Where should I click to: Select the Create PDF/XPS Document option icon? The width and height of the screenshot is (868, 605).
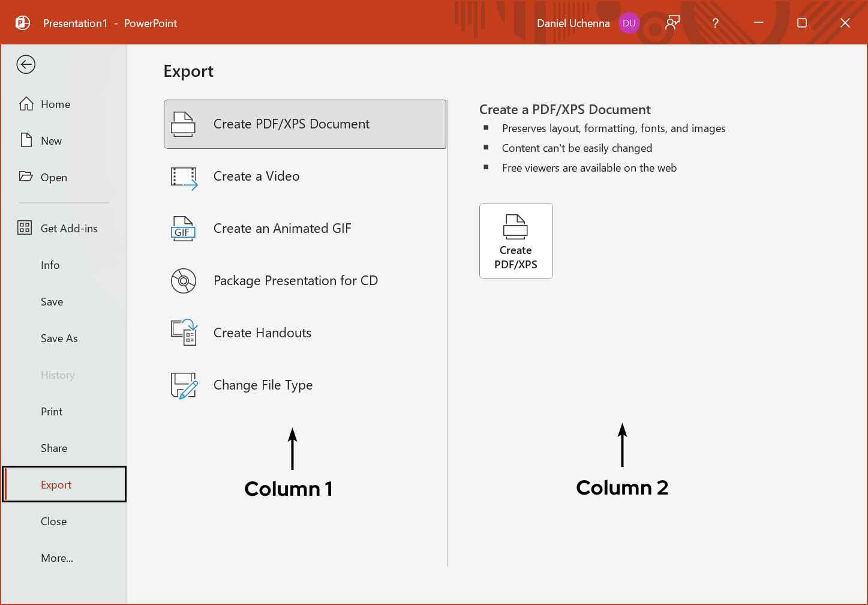(183, 124)
